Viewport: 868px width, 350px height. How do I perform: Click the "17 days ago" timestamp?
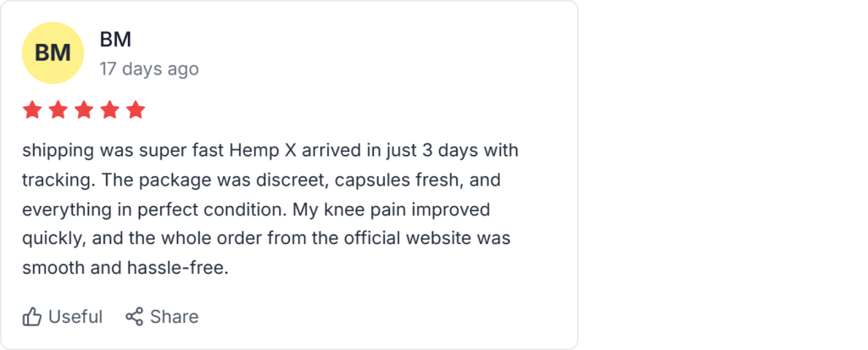(149, 69)
